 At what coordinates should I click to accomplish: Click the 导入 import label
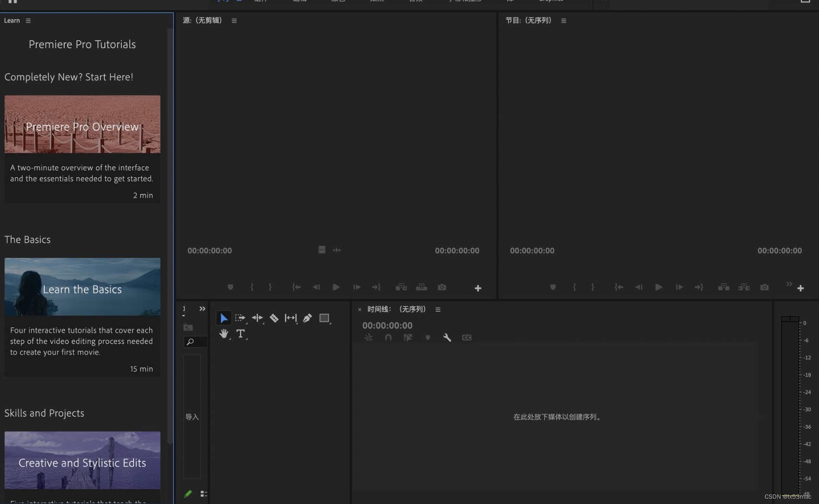coord(192,417)
